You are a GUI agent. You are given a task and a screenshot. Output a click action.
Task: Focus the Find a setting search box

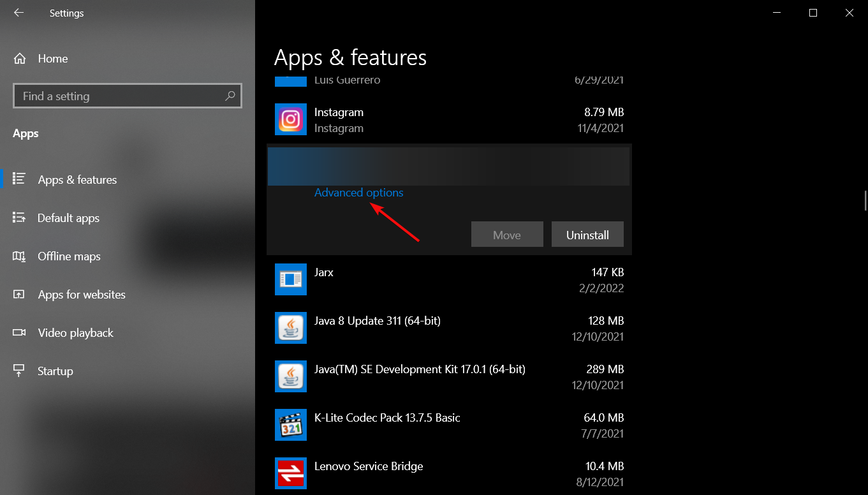point(121,96)
